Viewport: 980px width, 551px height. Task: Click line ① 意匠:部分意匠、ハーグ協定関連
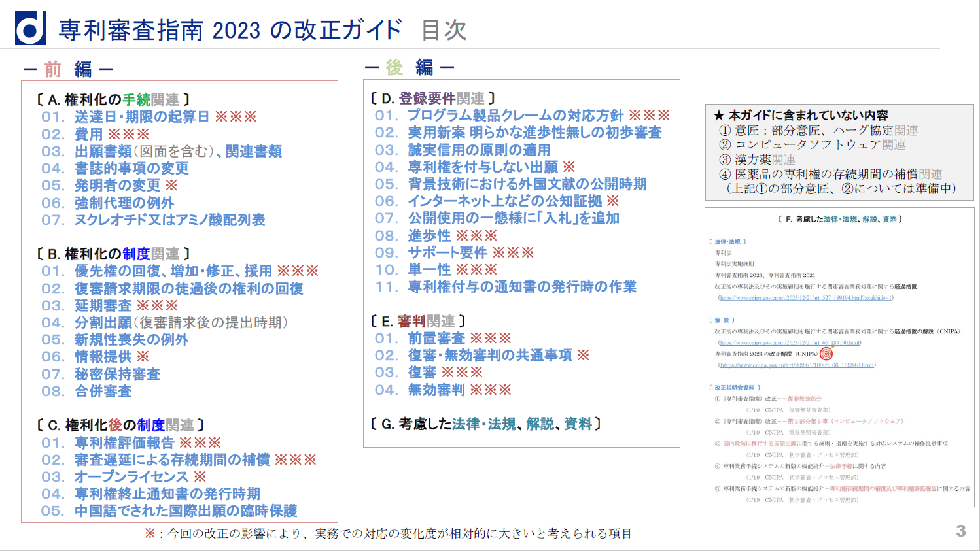pos(818,130)
